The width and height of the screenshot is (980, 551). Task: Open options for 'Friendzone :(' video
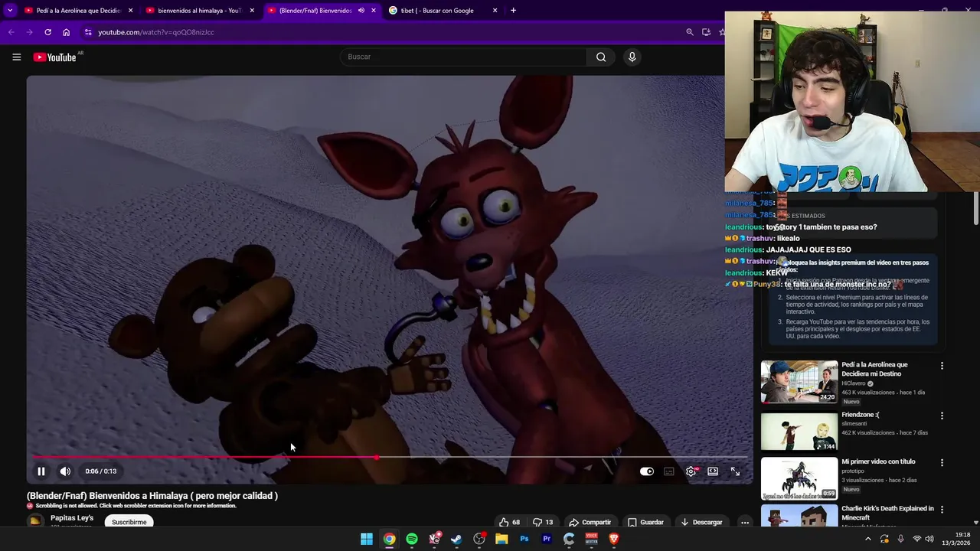click(x=942, y=416)
